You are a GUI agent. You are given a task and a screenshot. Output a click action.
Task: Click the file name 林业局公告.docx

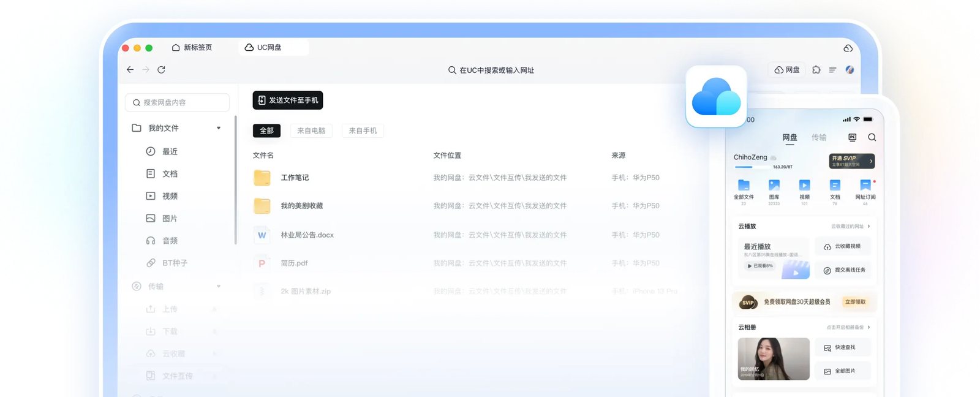pos(307,235)
